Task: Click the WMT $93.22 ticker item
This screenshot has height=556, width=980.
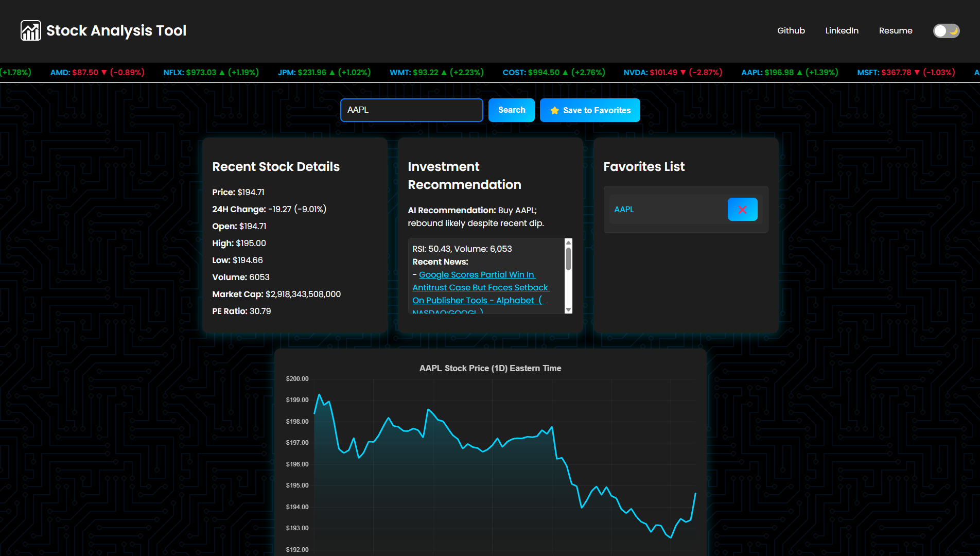Action: click(436, 73)
